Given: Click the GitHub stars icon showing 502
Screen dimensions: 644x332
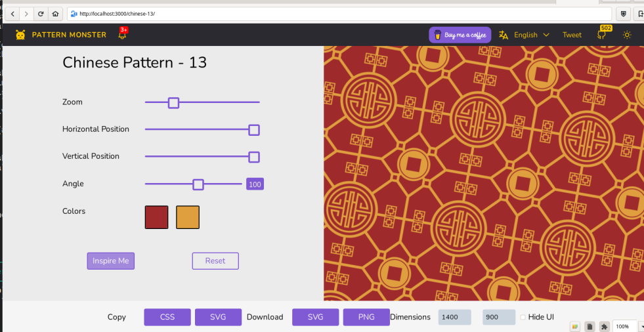Looking at the screenshot, I should coord(602,35).
